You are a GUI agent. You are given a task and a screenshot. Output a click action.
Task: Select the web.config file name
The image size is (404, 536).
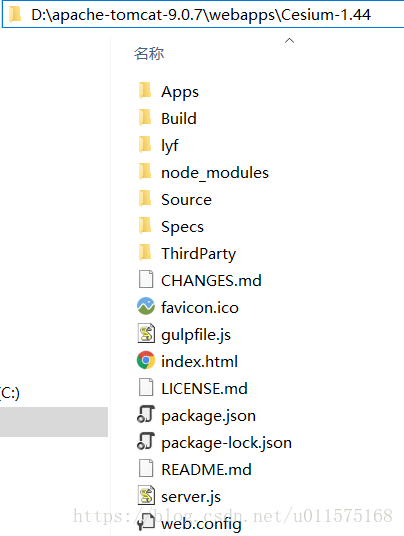click(x=201, y=524)
